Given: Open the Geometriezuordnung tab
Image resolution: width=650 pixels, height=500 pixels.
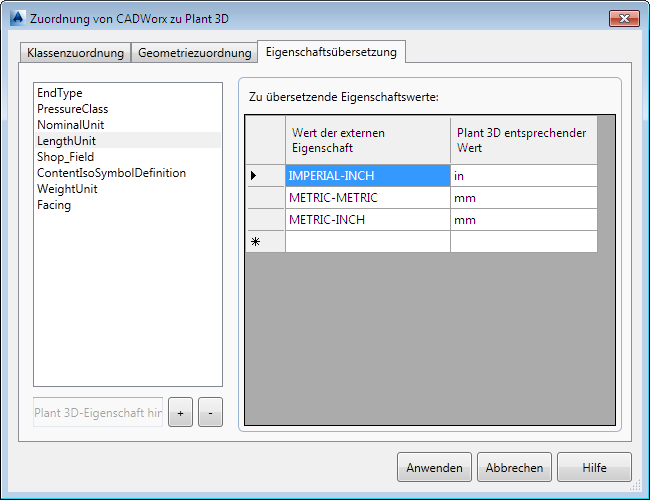Looking at the screenshot, I should 194,53.
